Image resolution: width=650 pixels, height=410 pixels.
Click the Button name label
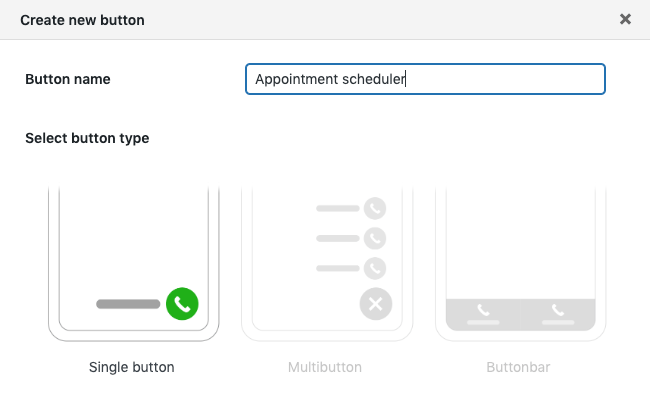tap(68, 79)
